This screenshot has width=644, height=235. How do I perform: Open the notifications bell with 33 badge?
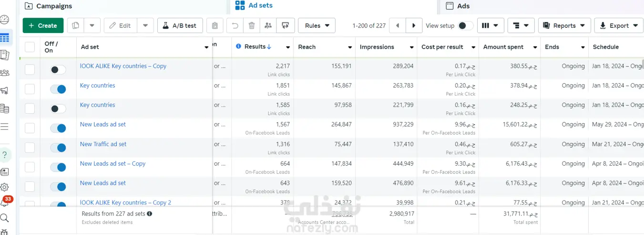click(5, 203)
